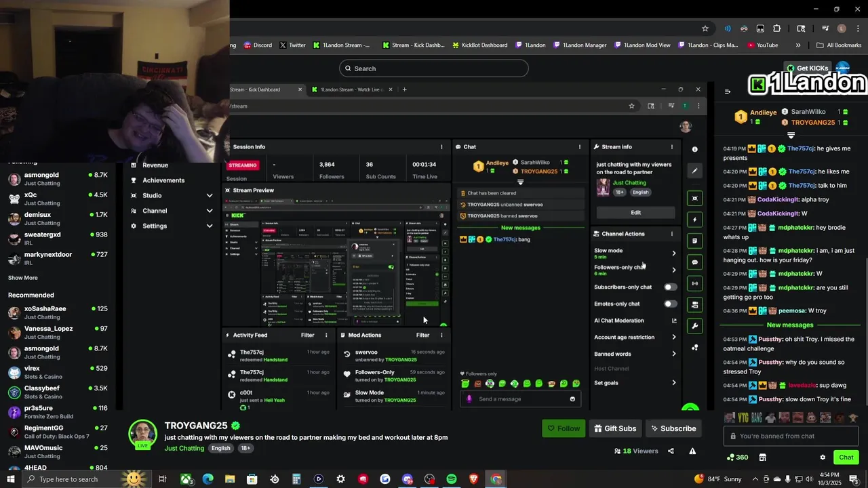Image resolution: width=868 pixels, height=488 pixels.
Task: Open the Activity Feed Filter
Action: [x=307, y=335]
